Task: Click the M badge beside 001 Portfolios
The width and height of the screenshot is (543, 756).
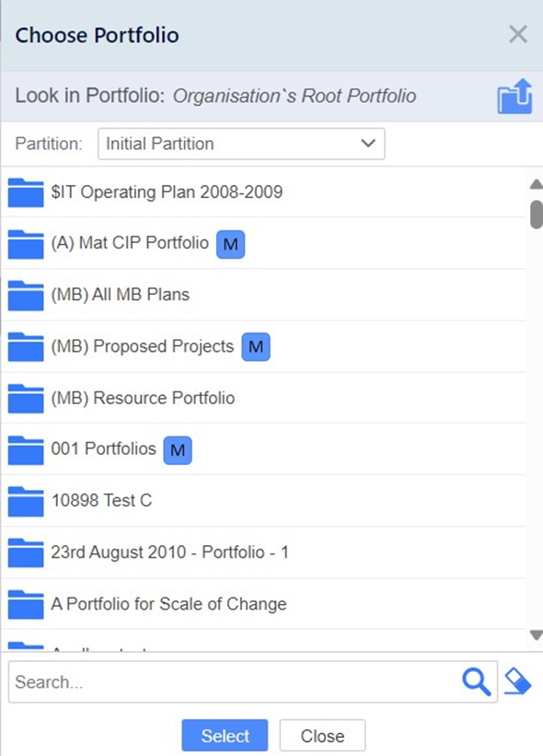Action: click(178, 450)
